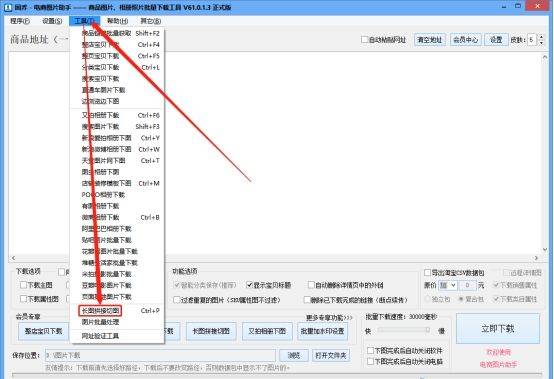This screenshot has height=379, width=554.
Task: Choose 又拍相册下载 Ctrl+F6 entry
Action: coord(118,115)
